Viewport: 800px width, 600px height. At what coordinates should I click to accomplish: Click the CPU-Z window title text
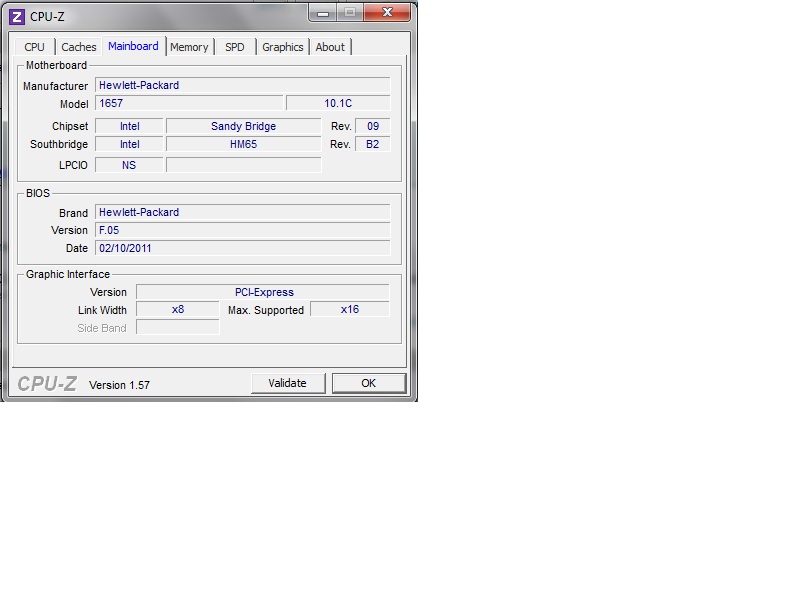click(x=47, y=17)
